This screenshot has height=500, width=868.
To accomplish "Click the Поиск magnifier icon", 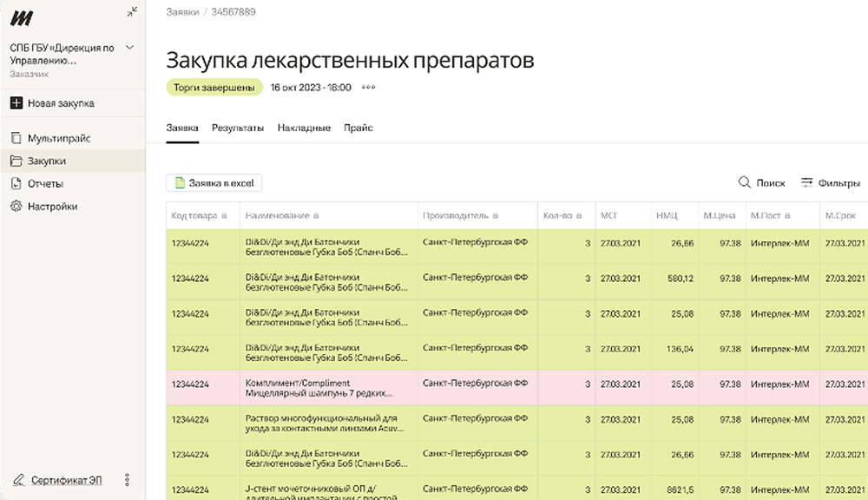I will [x=744, y=182].
